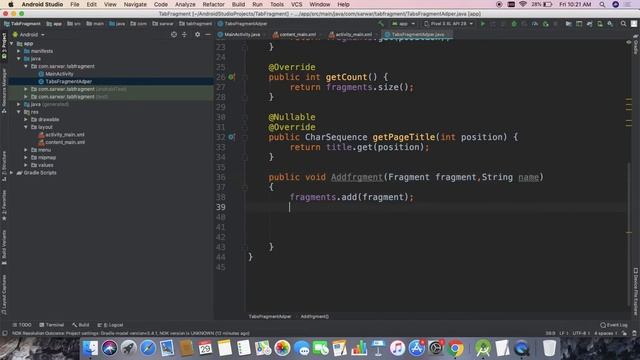Screen dimensions: 640x360
Task: Click the scroll-from-source target icon in the Project panel
Action: (174, 35)
